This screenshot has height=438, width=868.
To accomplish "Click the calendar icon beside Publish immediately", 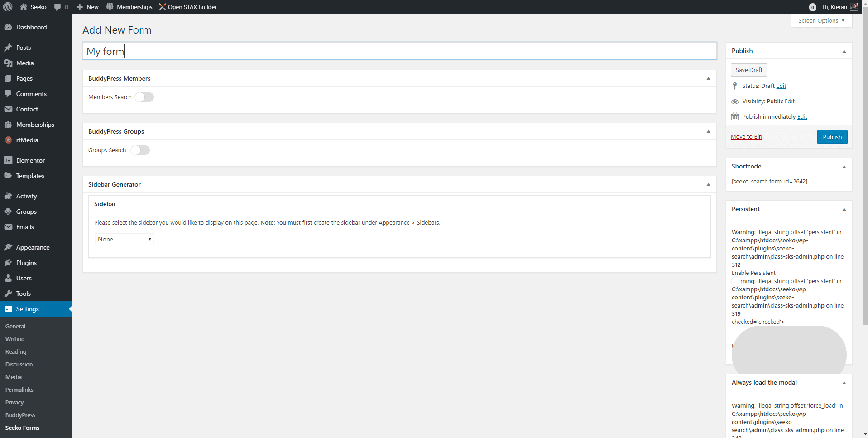I will pos(735,116).
